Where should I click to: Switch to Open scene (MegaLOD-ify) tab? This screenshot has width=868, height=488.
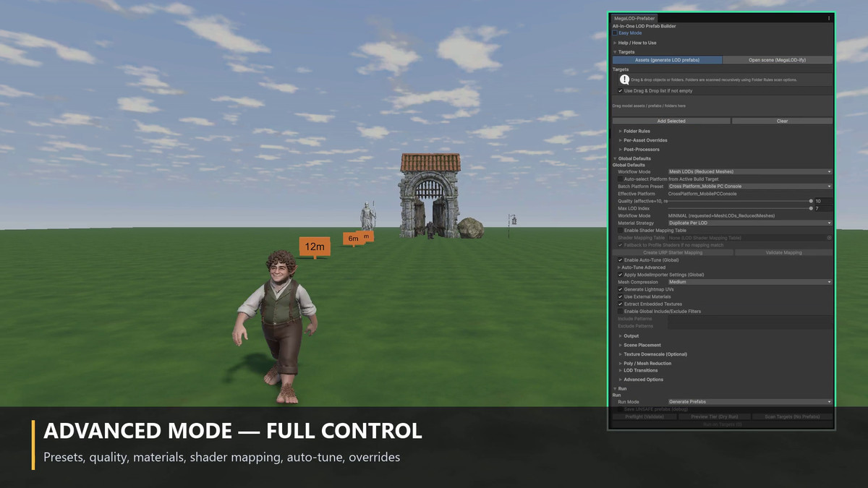click(x=778, y=60)
